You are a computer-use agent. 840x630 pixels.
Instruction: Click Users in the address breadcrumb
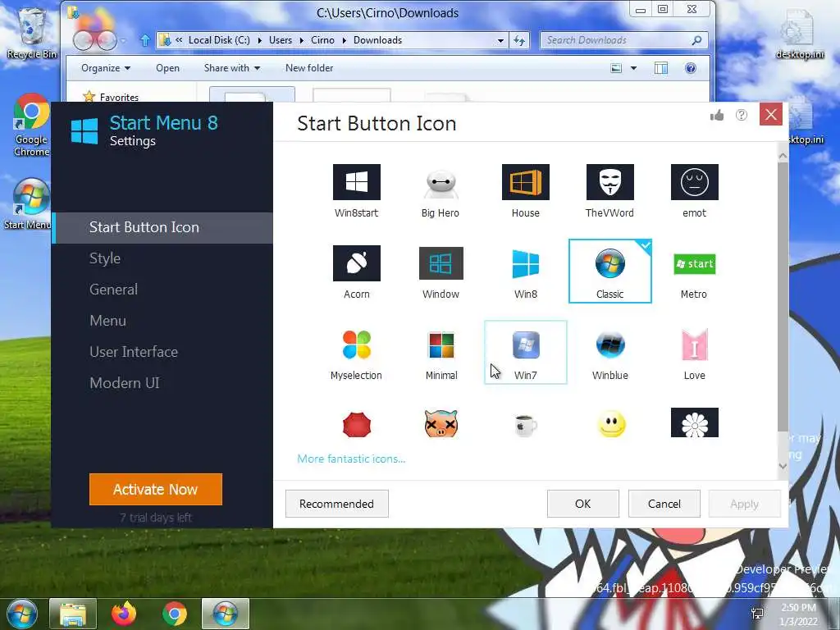(281, 40)
